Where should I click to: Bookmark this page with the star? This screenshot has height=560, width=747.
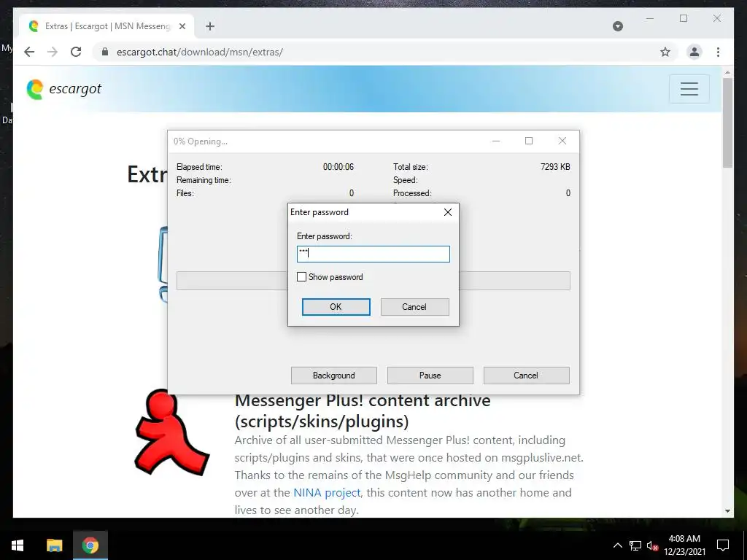(x=665, y=52)
